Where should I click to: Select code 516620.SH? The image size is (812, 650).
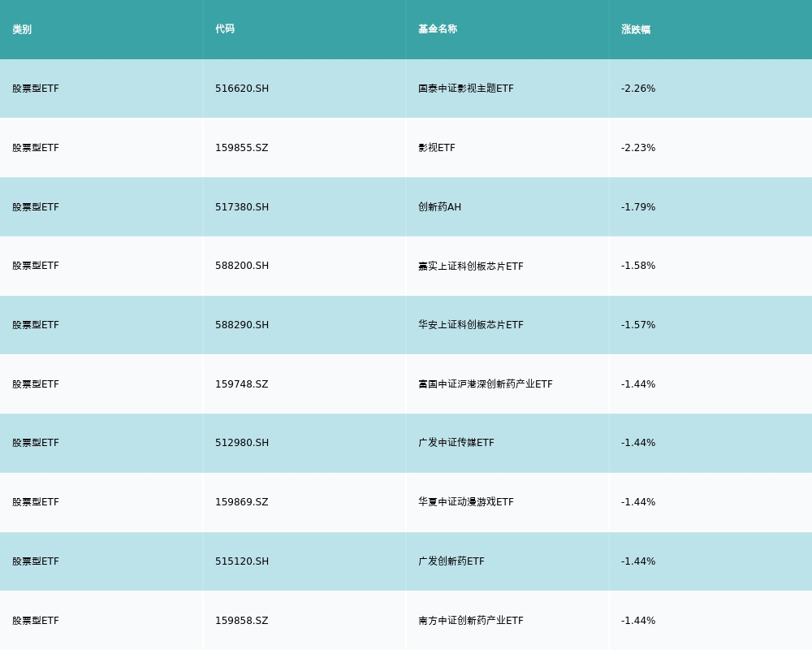[242, 89]
